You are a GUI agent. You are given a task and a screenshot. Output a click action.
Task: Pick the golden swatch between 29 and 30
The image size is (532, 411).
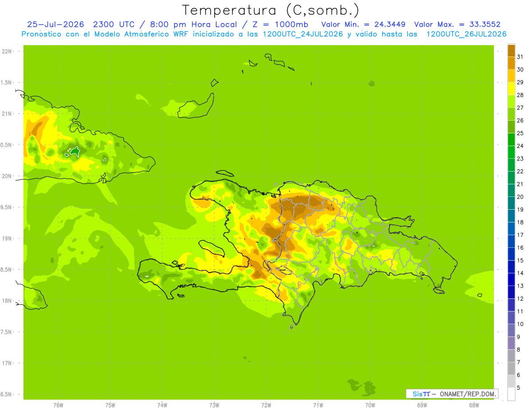[x=511, y=76]
